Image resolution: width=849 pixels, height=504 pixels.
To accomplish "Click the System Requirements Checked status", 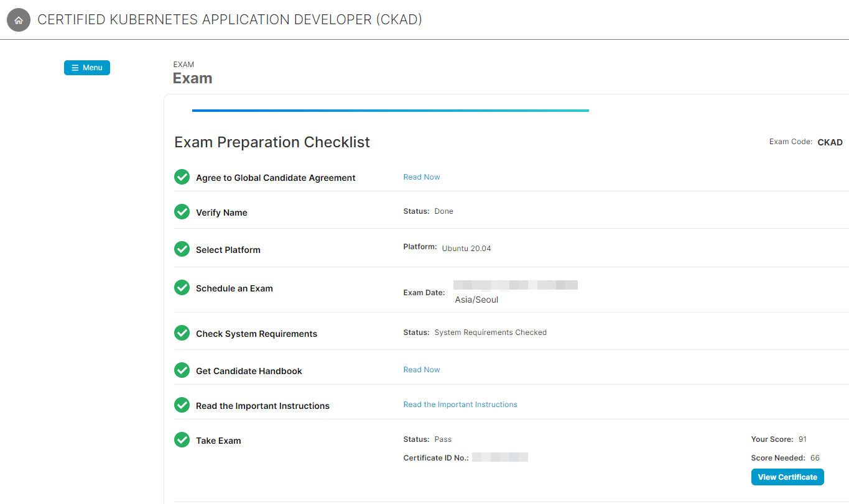I will 490,332.
